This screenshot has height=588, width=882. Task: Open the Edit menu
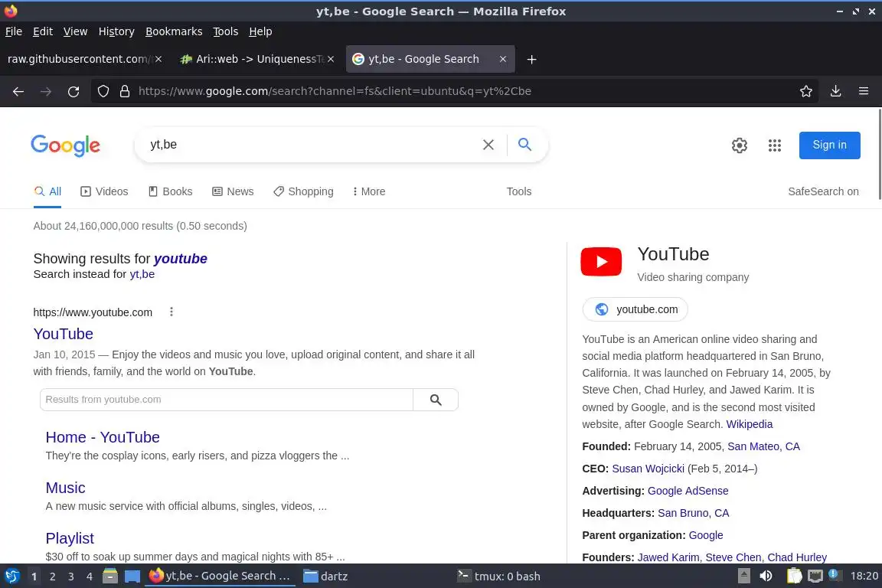tap(43, 31)
